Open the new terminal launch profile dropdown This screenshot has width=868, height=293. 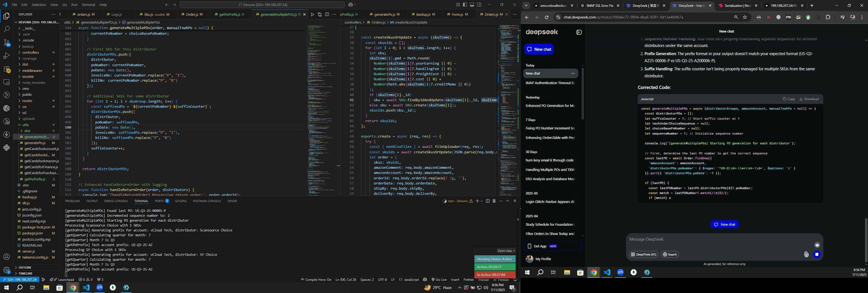click(x=482, y=201)
